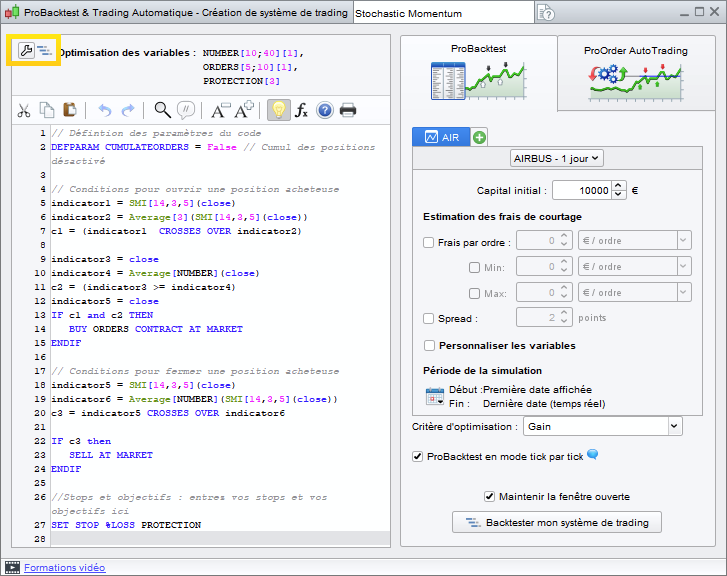Screen dimensions: 727x576
Task: Open the Frais par ordre unit dropdown
Action: 634,241
